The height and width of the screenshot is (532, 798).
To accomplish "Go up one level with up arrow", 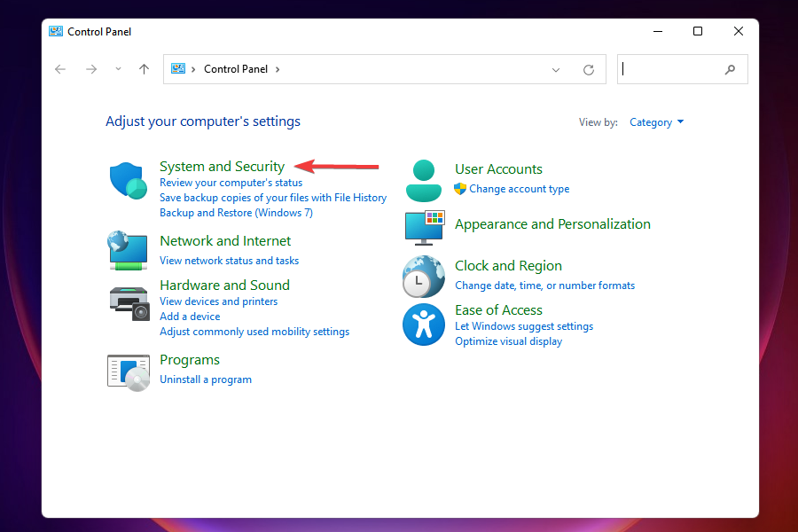I will click(144, 69).
